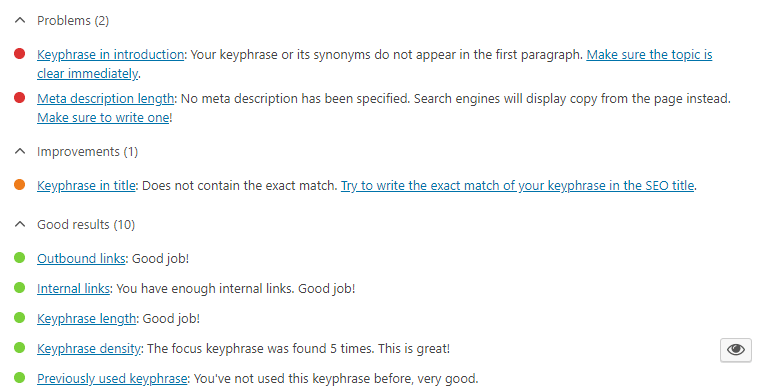The height and width of the screenshot is (392, 765).
Task: Click the red bullet beside Meta description length
Action: 20,98
